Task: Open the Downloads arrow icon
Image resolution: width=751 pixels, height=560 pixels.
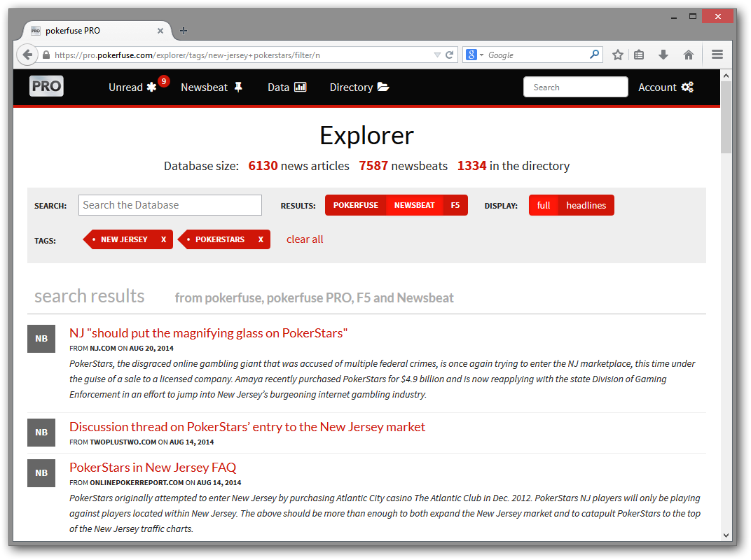Action: click(x=663, y=55)
